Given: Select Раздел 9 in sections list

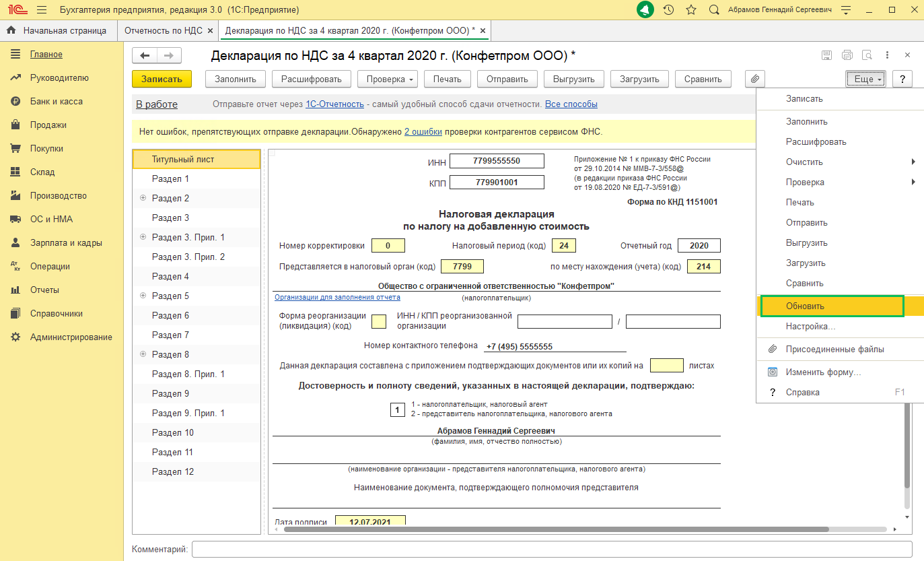Looking at the screenshot, I should (x=197, y=393).
